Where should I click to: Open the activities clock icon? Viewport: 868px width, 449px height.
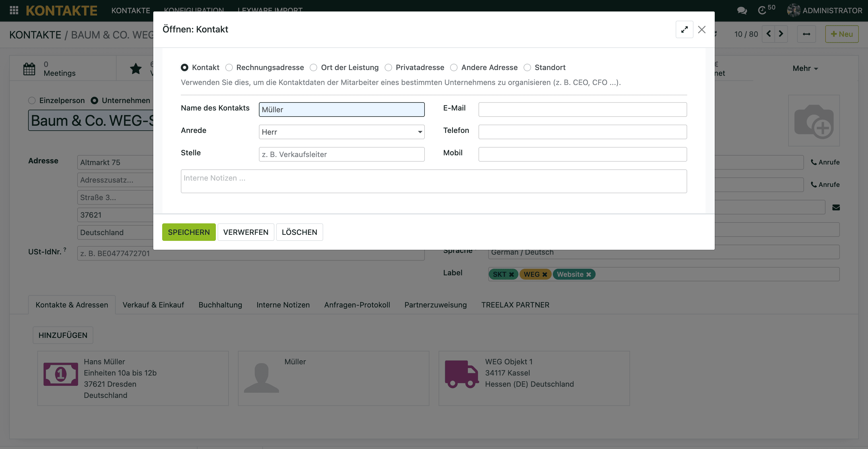click(x=762, y=10)
